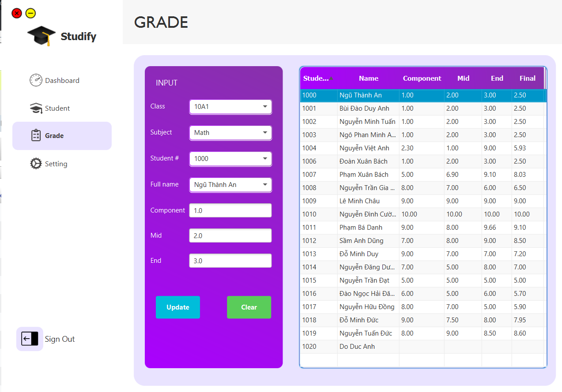The width and height of the screenshot is (562, 392).
Task: Select the row for Đoàn Xuân Bách
Action: pos(423,161)
